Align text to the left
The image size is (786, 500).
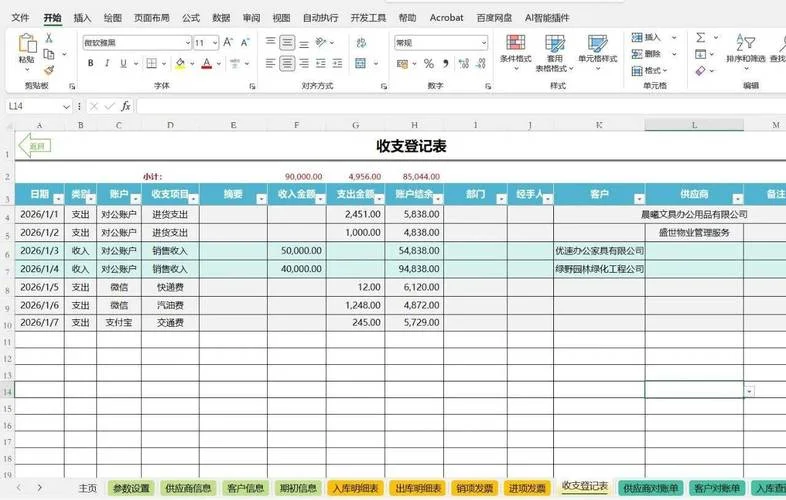[x=270, y=64]
